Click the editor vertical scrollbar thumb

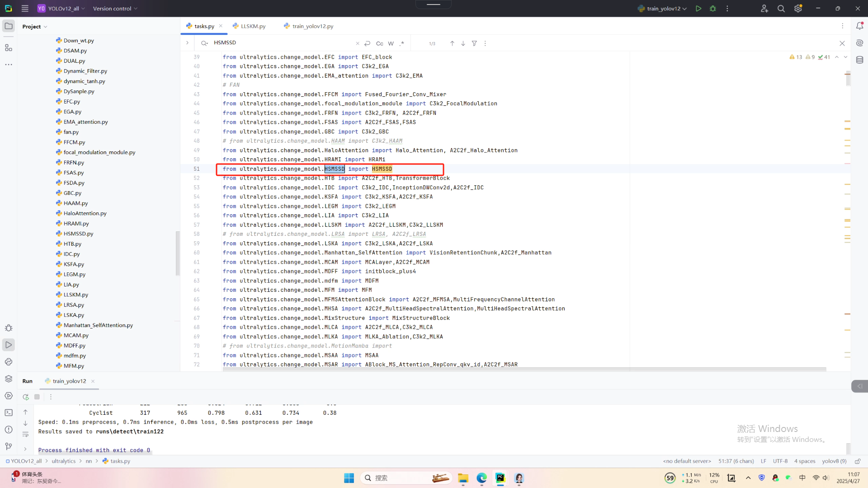[x=848, y=79]
